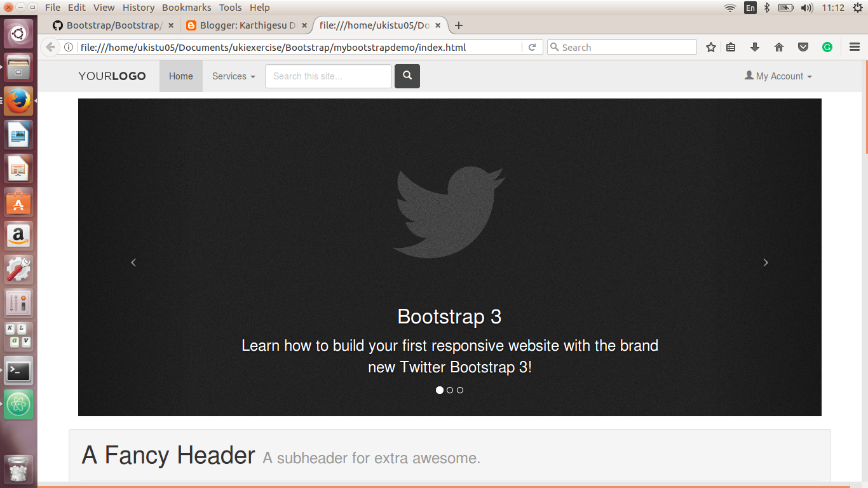868x488 pixels.
Task: Go to previous carousel slide arrow
Action: 133,262
